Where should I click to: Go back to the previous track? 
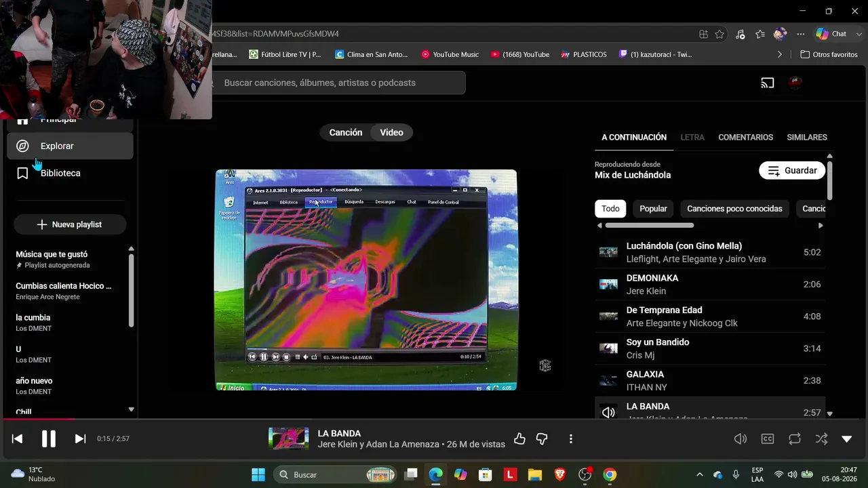tap(18, 439)
